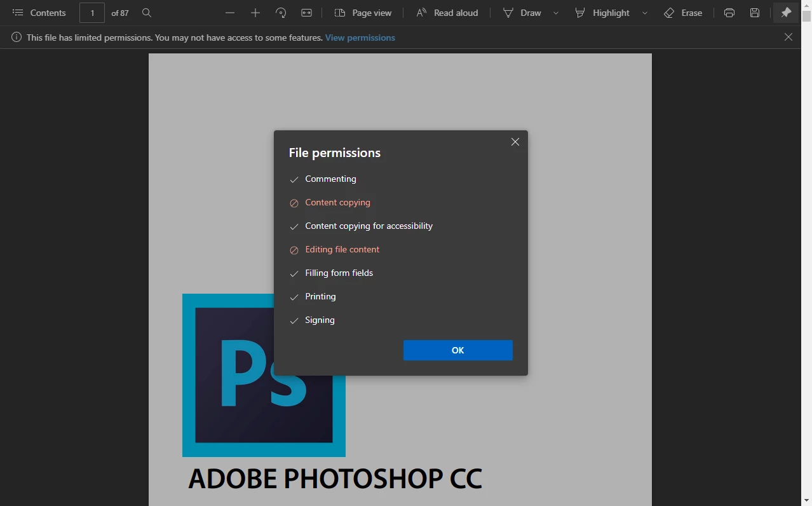Click the scrollbar up arrow
Viewport: 812px width, 506px height.
(806, 4)
